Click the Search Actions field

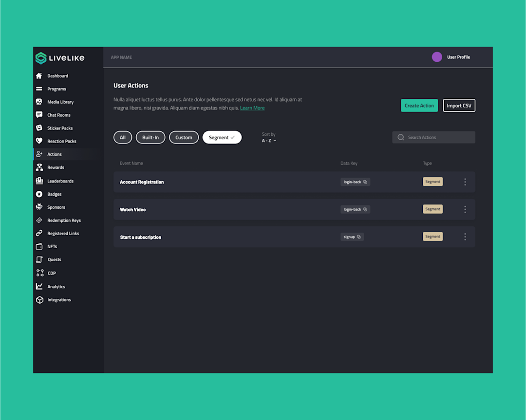tap(434, 137)
